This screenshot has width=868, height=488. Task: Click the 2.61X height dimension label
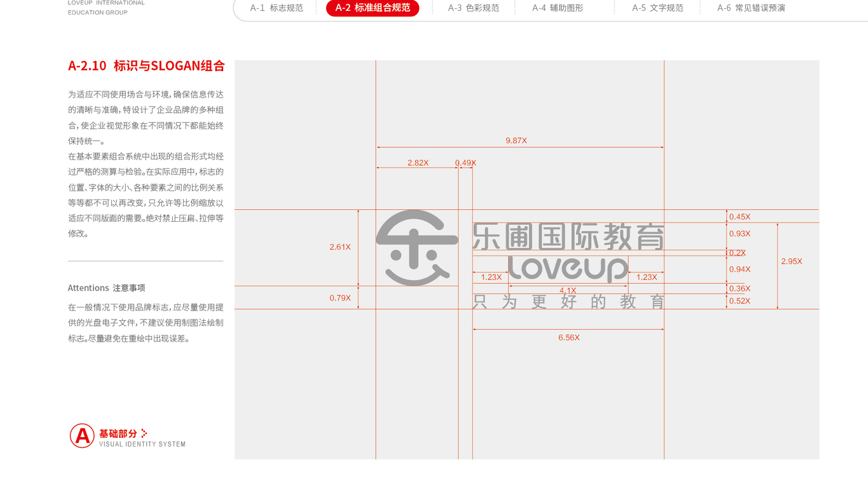(x=340, y=247)
